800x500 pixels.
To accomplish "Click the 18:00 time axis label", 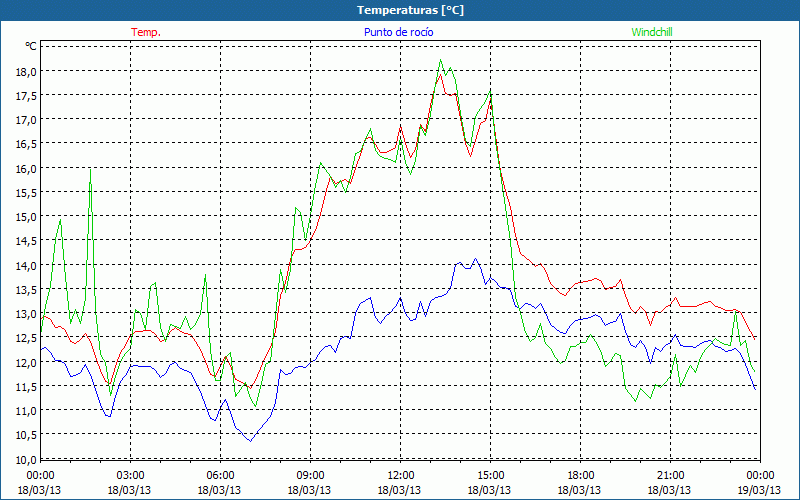I will (580, 476).
